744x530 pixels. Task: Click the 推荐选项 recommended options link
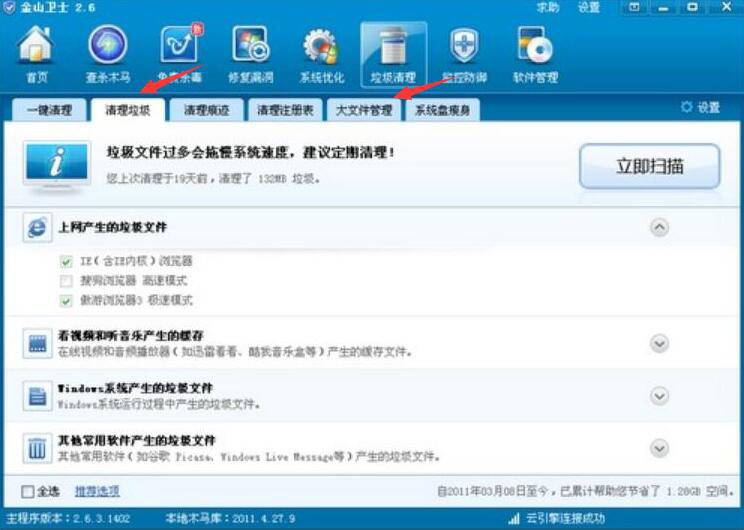(97, 491)
